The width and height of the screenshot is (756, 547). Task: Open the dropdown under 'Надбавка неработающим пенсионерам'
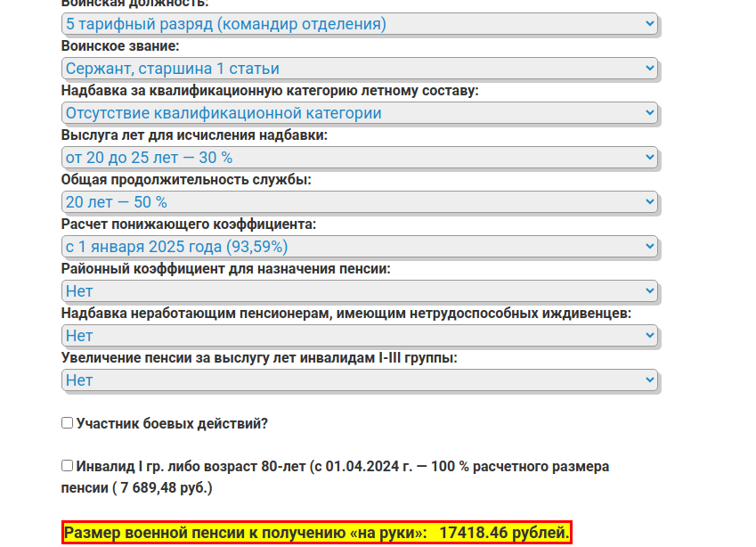pyautogui.click(x=359, y=335)
